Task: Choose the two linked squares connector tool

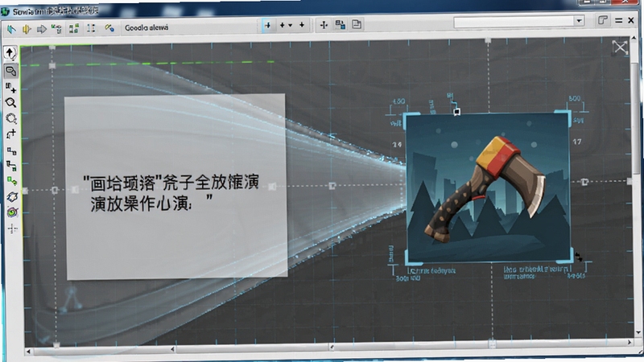Action: click(11, 151)
